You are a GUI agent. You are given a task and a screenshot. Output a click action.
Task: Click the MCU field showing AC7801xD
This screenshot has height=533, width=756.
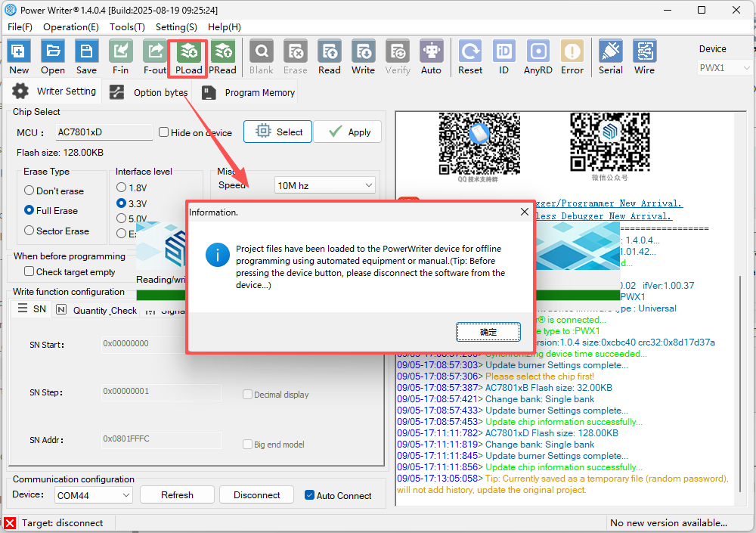point(104,132)
